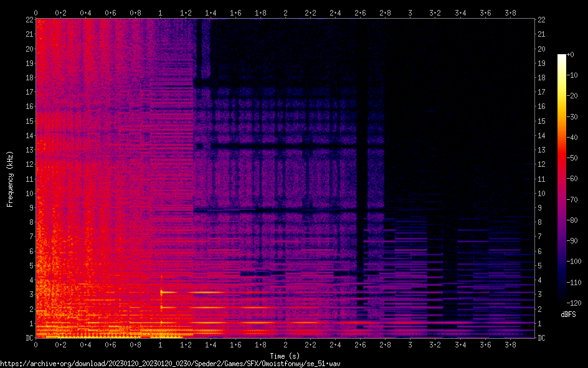Click the bright 3 kHz tone at 1 second
Image resolution: width=588 pixels, height=368 pixels.
click(162, 291)
